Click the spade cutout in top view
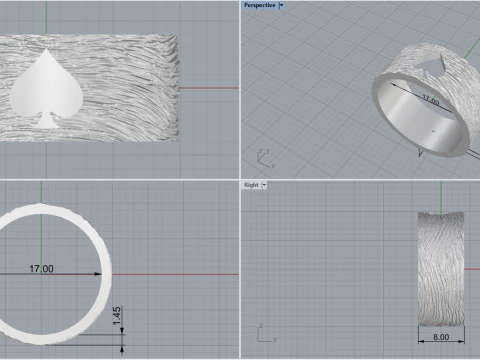Image resolution: width=480 pixels, height=360 pixels. [46, 88]
